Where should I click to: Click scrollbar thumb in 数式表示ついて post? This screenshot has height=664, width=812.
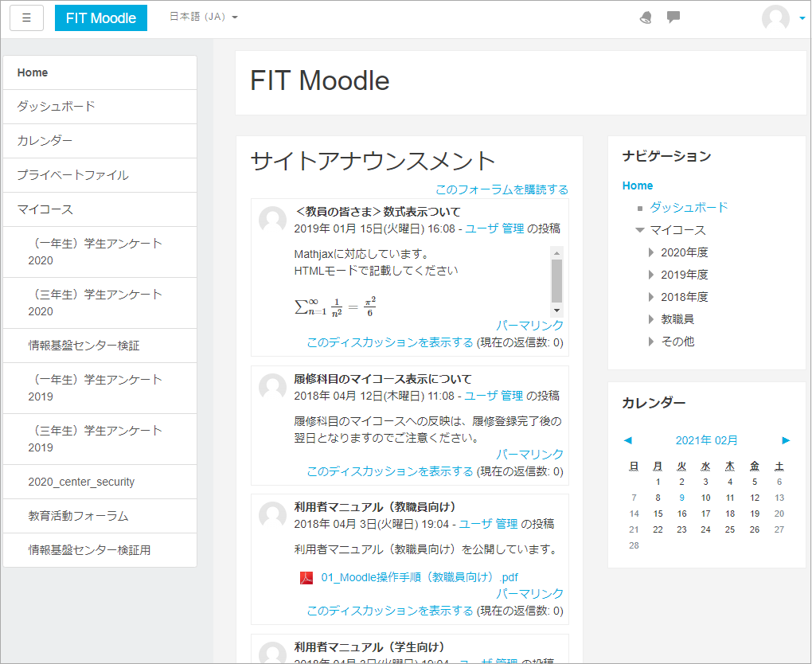click(x=556, y=281)
